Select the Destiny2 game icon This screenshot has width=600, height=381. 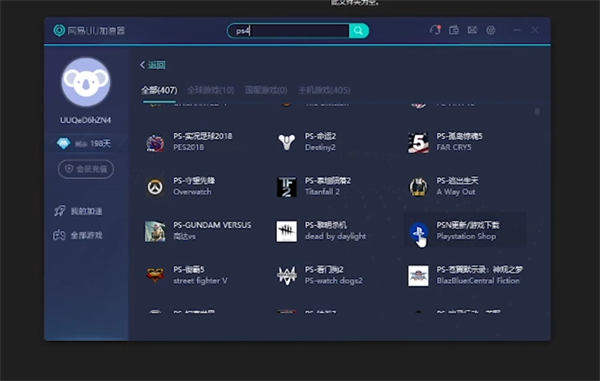coord(287,142)
